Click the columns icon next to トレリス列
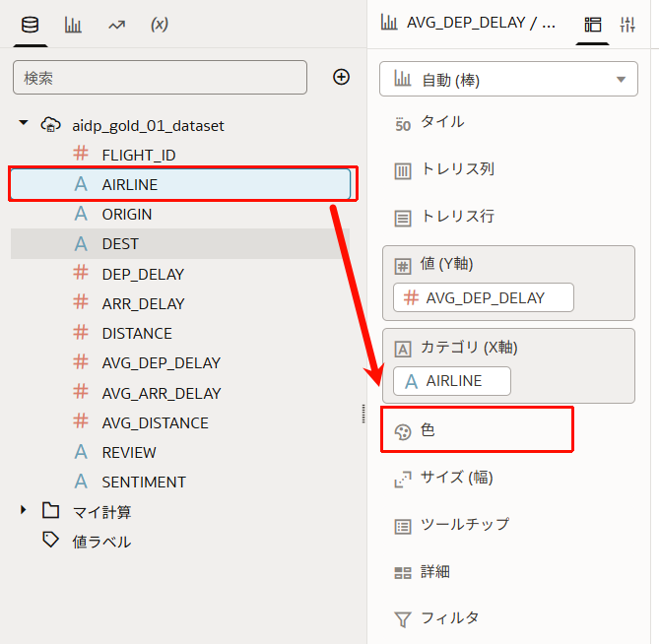 403,171
